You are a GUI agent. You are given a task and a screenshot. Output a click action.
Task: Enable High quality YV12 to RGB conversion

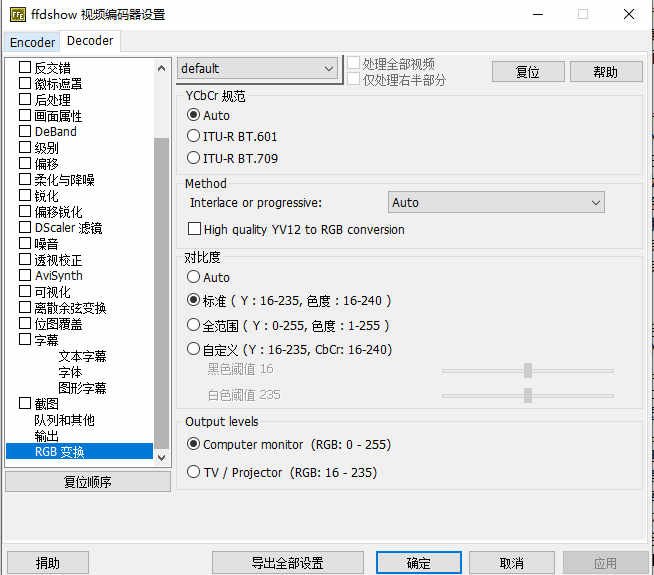194,229
